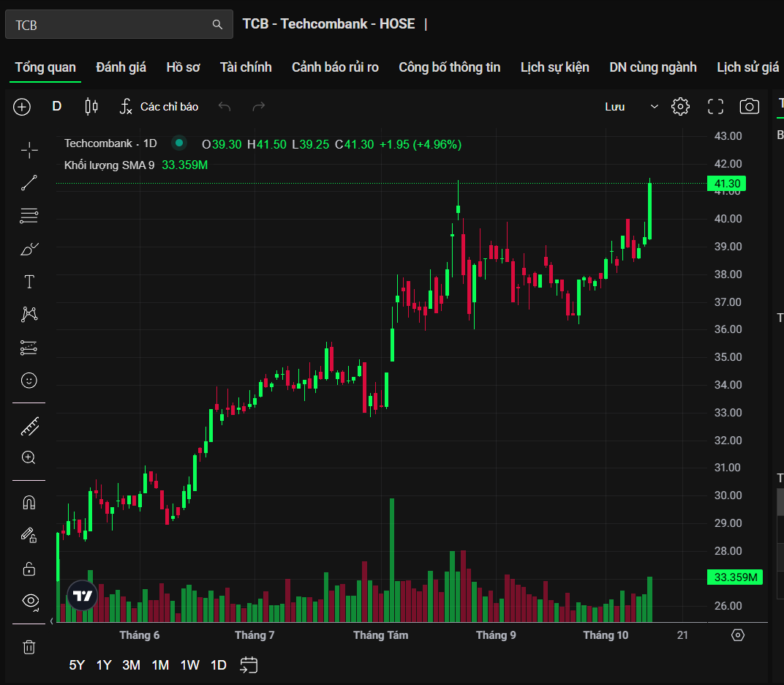784x685 pixels.
Task: Open the brush drawing tool
Action: (x=29, y=250)
